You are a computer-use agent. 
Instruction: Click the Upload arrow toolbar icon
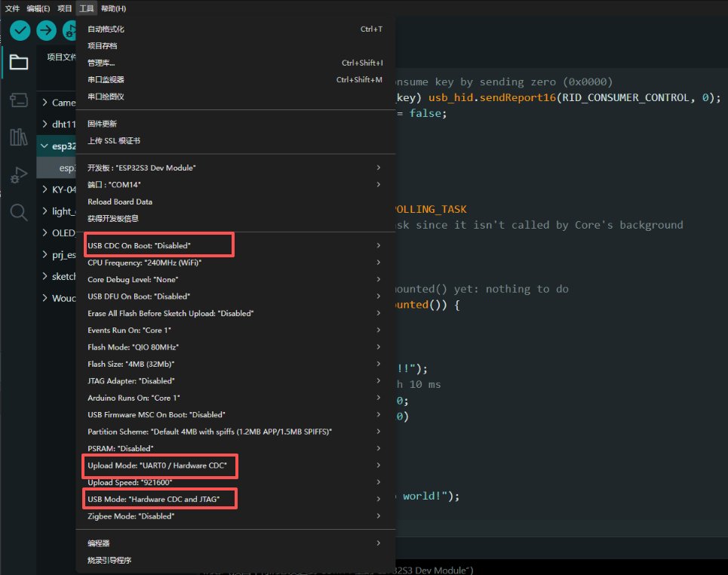[47, 30]
